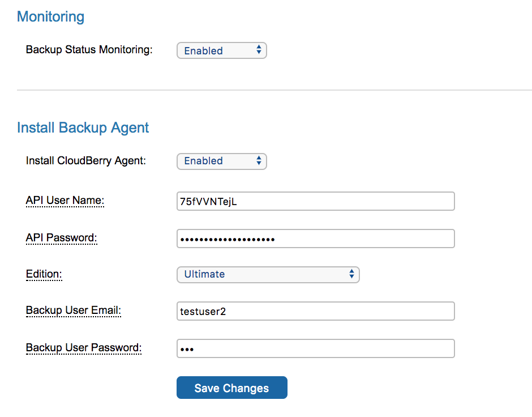
Task: Click the arrows on the Install CloudBerry Agent select
Action: click(x=259, y=160)
